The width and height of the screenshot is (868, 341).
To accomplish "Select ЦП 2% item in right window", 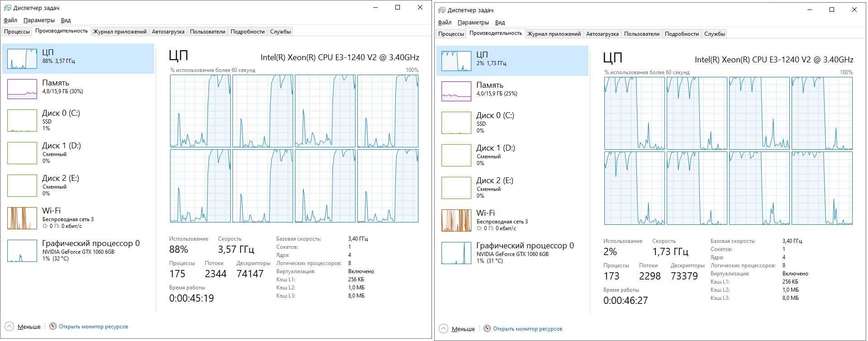I will pyautogui.click(x=512, y=61).
